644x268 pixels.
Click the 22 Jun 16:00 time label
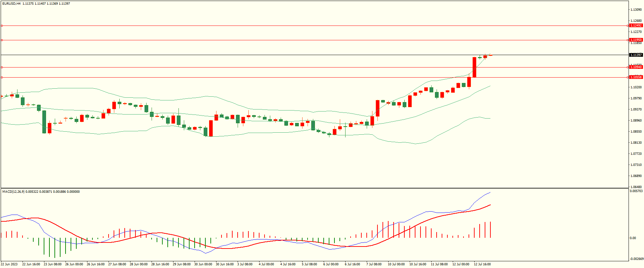pos(31,264)
